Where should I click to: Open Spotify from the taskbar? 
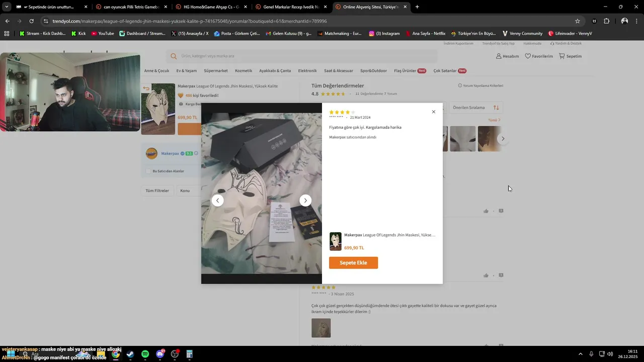coord(145,354)
